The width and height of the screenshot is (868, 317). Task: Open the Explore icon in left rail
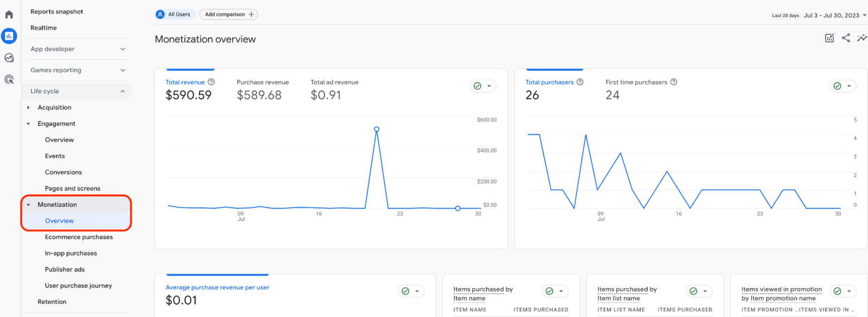9,58
